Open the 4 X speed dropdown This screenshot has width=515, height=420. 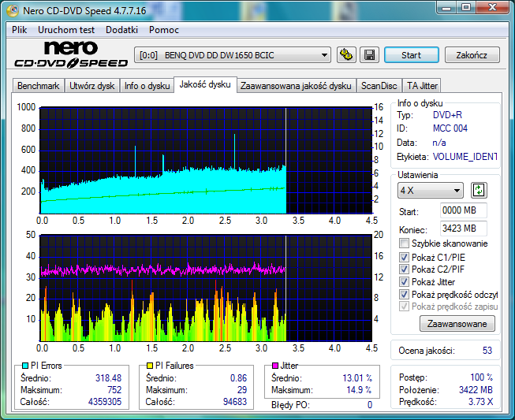[431, 191]
